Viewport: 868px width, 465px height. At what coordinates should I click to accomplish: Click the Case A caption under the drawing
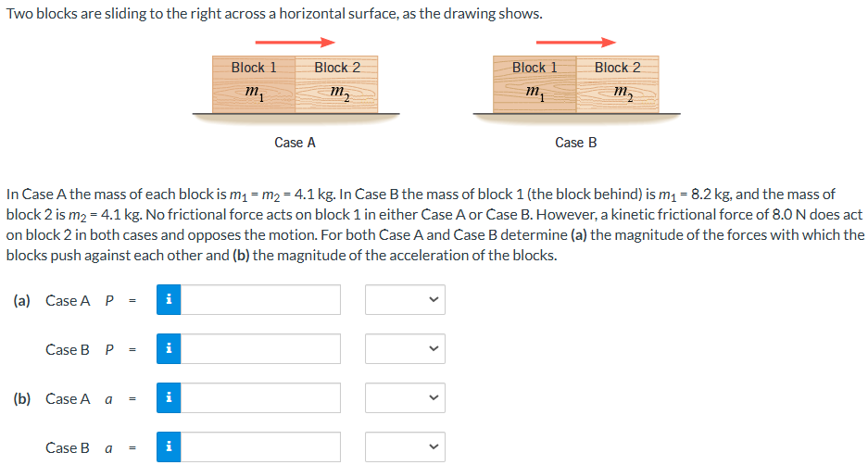click(x=296, y=143)
